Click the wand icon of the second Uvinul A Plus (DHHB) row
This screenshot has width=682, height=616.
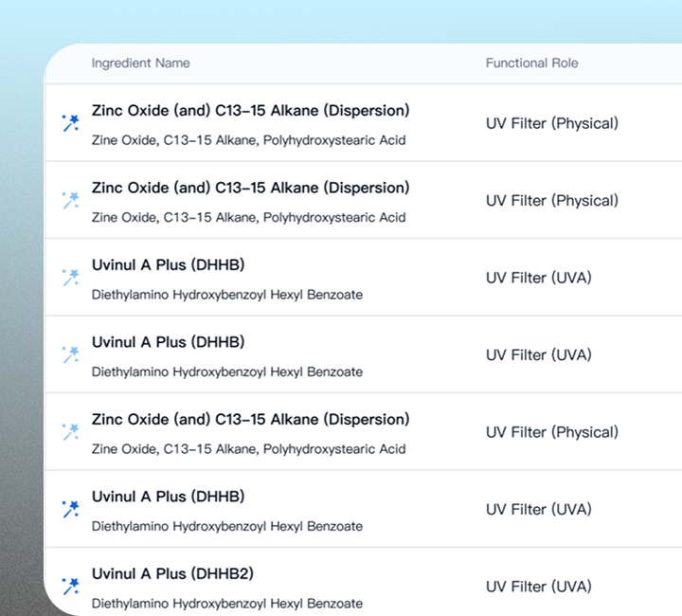pyautogui.click(x=70, y=354)
